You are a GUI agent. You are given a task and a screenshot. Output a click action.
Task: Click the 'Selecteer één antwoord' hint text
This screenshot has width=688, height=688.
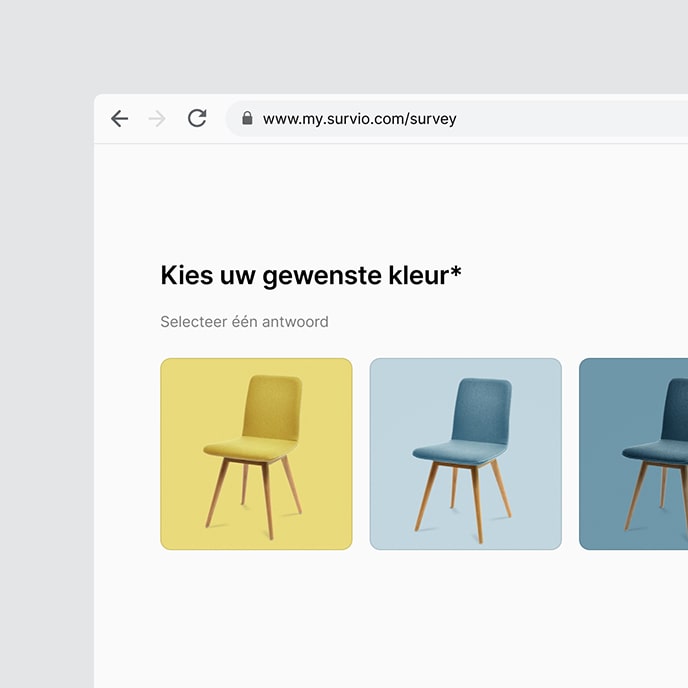pos(244,322)
